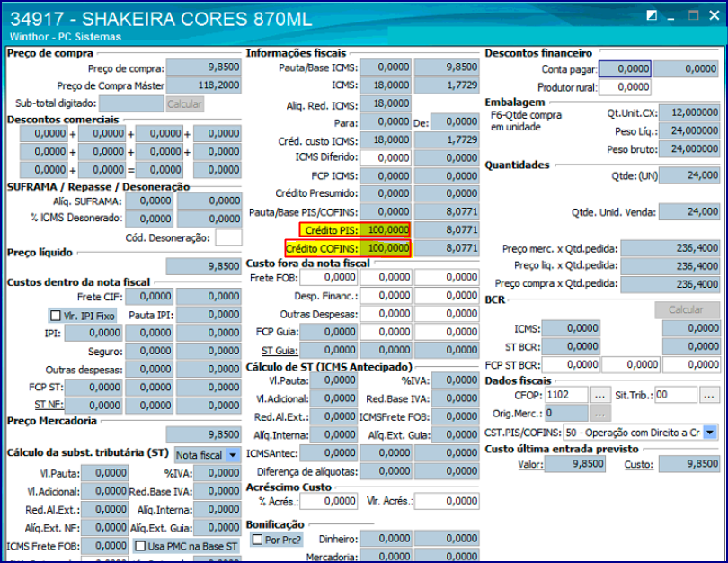Select the Crédito PIS 100,0000 field

386,230
